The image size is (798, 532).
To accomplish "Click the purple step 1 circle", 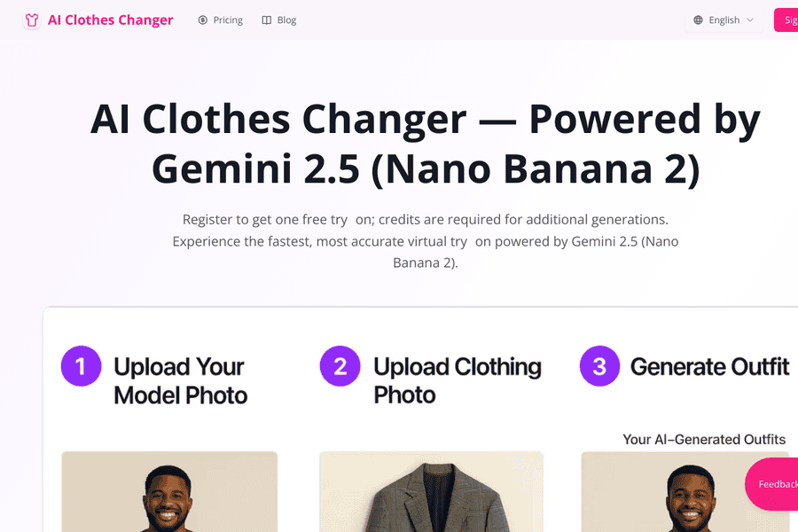I will coord(81,366).
